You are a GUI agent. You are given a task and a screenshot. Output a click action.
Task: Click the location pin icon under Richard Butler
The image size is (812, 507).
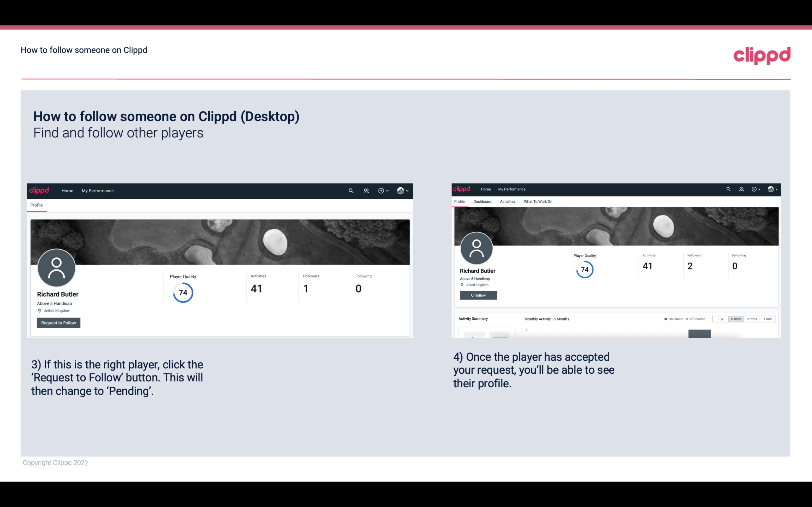(x=39, y=310)
